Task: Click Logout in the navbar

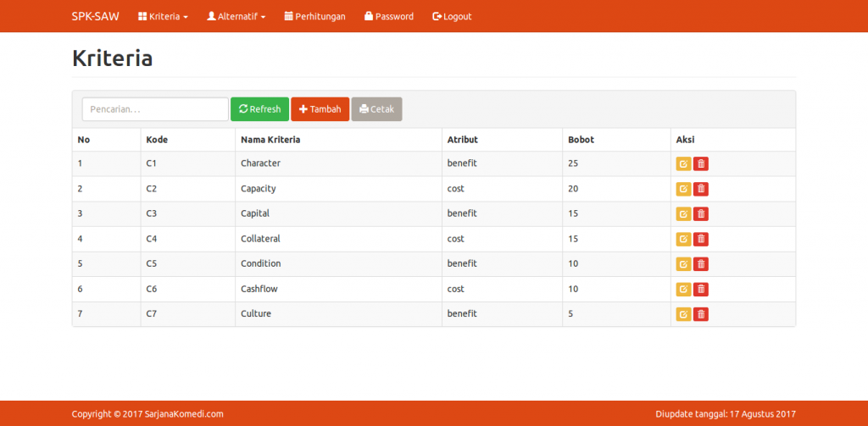Action: pyautogui.click(x=453, y=17)
